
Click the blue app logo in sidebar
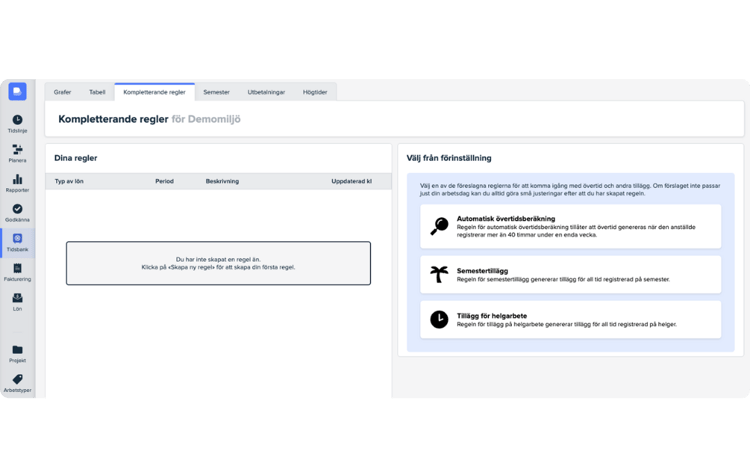click(17, 92)
